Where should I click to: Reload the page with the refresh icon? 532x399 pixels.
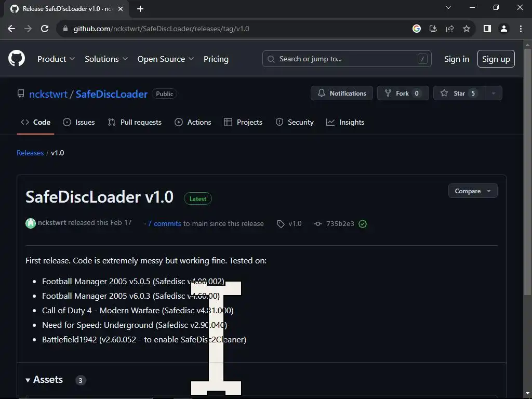45,29
